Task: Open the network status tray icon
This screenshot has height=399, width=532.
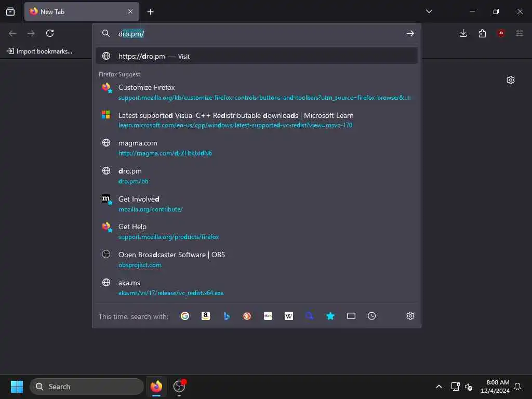Action: coord(455,387)
